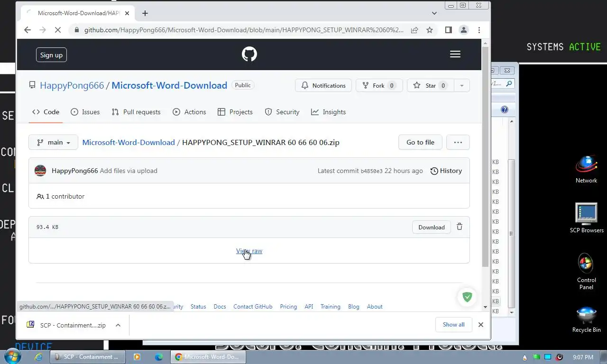Click the Notifications button
The width and height of the screenshot is (607, 364).
323,85
